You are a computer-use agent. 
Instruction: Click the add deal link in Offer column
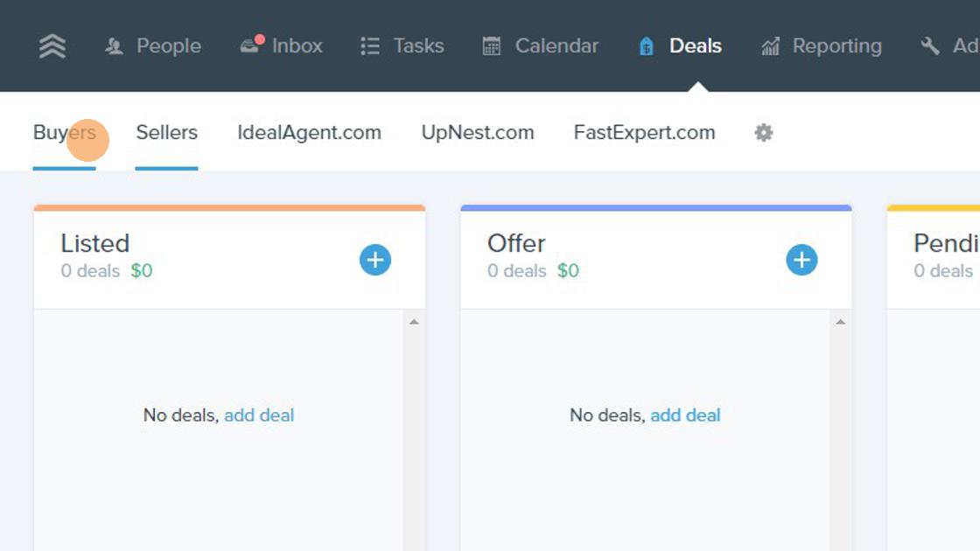(x=686, y=415)
